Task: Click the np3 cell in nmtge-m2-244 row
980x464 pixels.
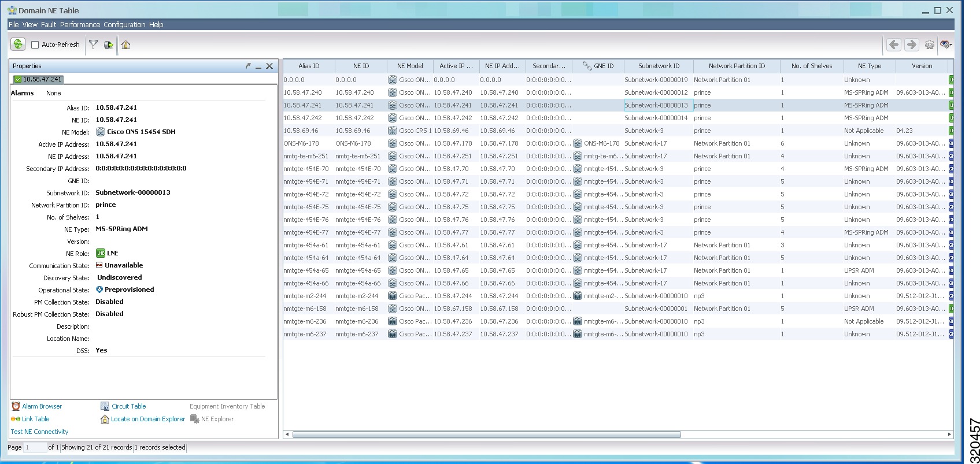Action: pos(737,296)
